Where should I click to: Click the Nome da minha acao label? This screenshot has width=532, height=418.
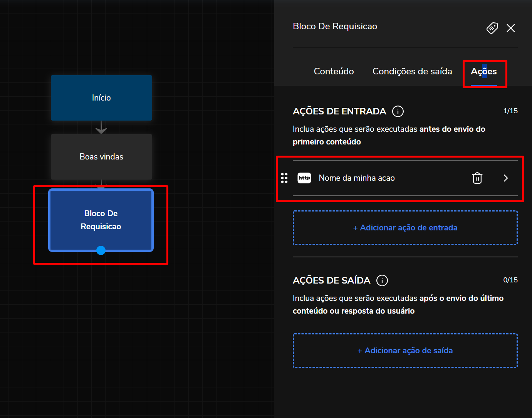tap(356, 178)
